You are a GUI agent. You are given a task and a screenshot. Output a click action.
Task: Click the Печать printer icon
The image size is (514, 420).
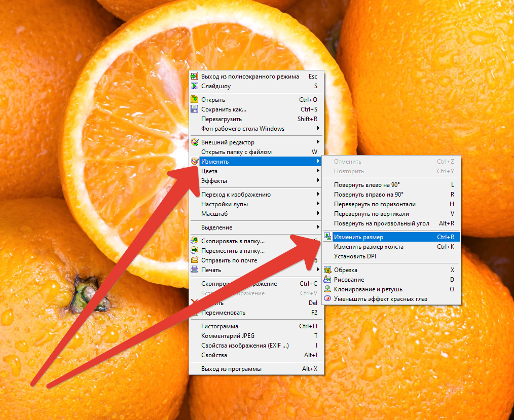click(194, 270)
